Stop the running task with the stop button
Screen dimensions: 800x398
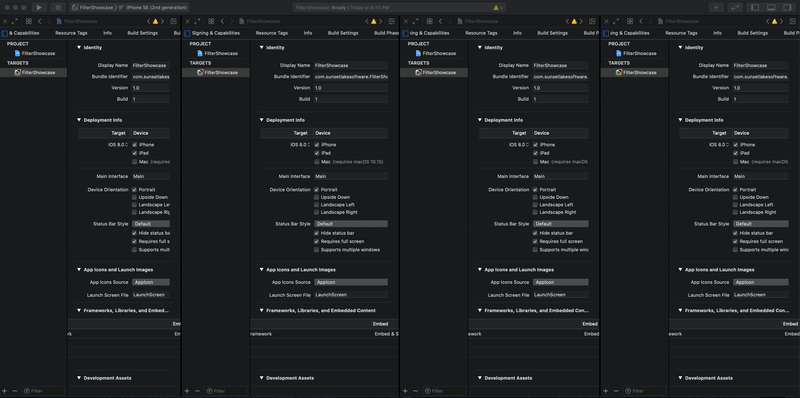tap(58, 8)
